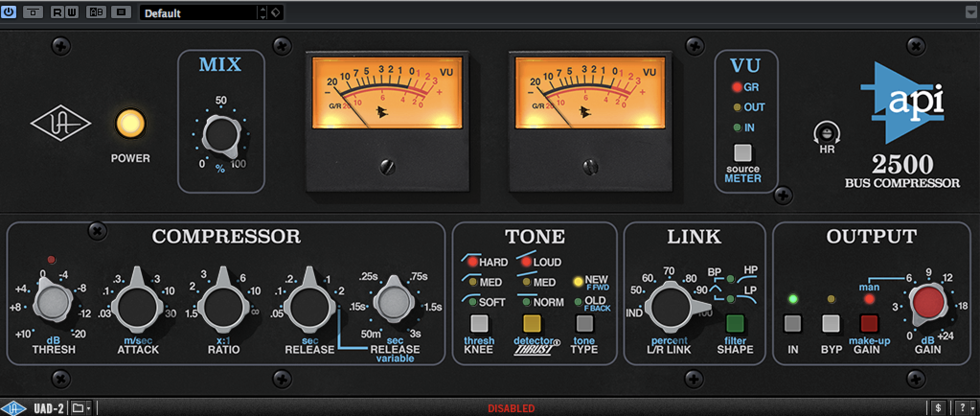
Task: Select SOFT knee setting
Action: coord(473,302)
